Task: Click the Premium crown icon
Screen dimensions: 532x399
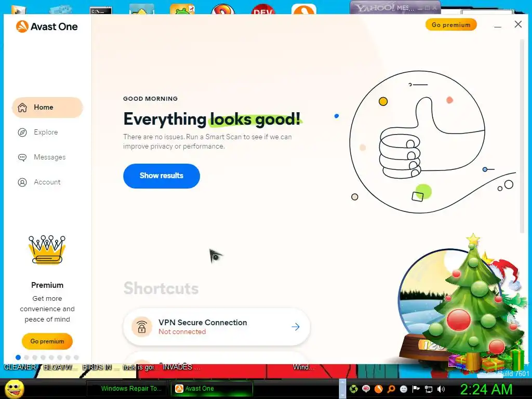Action: click(47, 249)
